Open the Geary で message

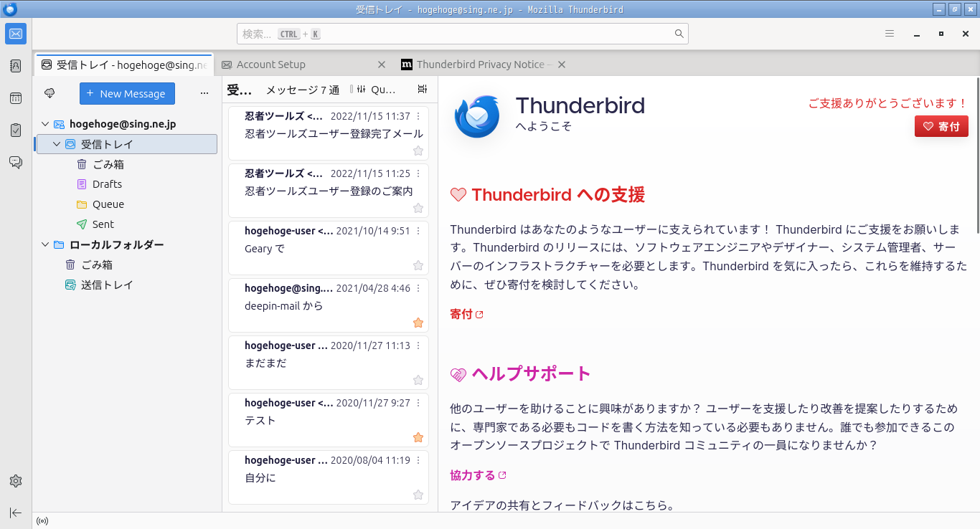[329, 247]
